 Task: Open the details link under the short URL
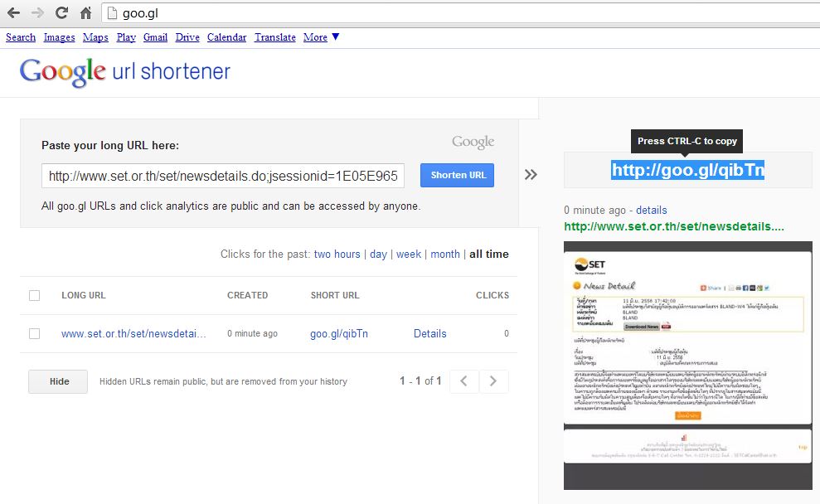(651, 211)
